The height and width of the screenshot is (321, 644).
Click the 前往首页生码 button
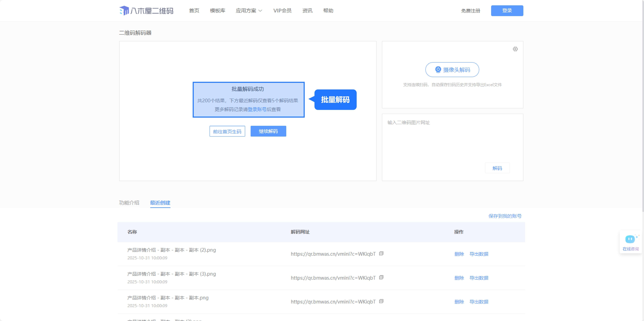(227, 131)
